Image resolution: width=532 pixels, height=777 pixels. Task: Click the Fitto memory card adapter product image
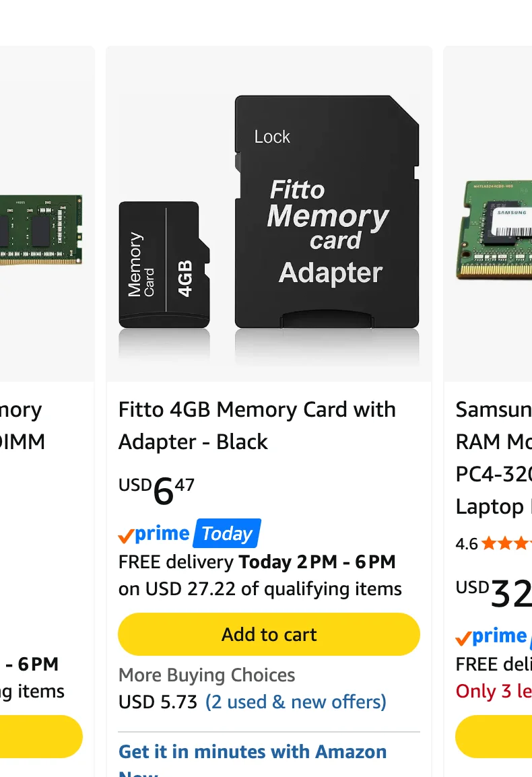click(269, 213)
